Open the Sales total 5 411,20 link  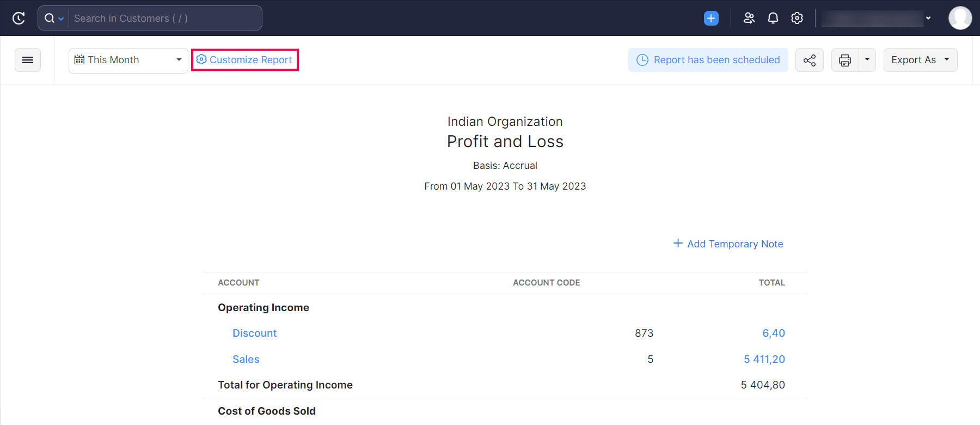764,359
